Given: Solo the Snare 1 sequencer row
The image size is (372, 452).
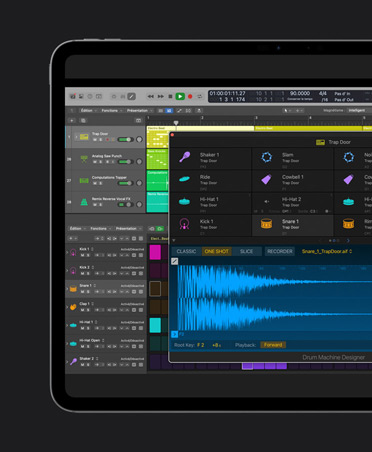Looking at the screenshot, I should (x=88, y=292).
